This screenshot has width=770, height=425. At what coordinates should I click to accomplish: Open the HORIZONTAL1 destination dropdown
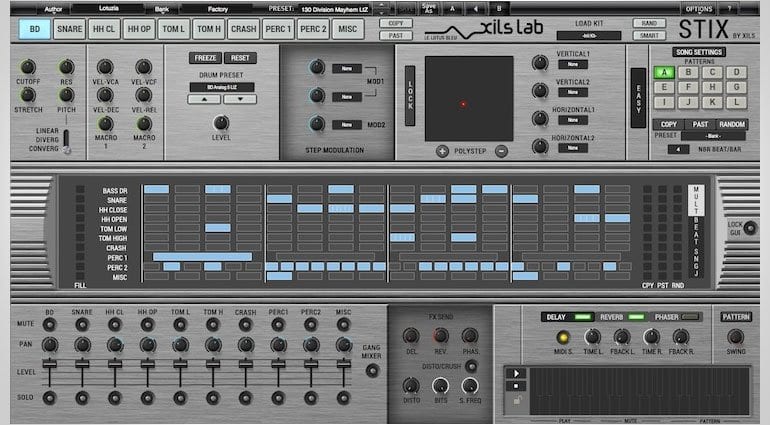pos(573,120)
